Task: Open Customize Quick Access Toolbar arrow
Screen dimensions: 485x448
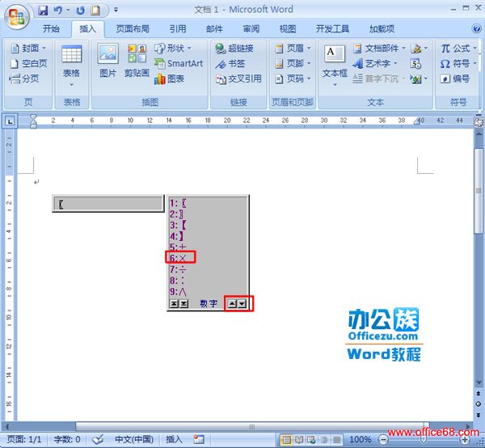Action: (116, 11)
